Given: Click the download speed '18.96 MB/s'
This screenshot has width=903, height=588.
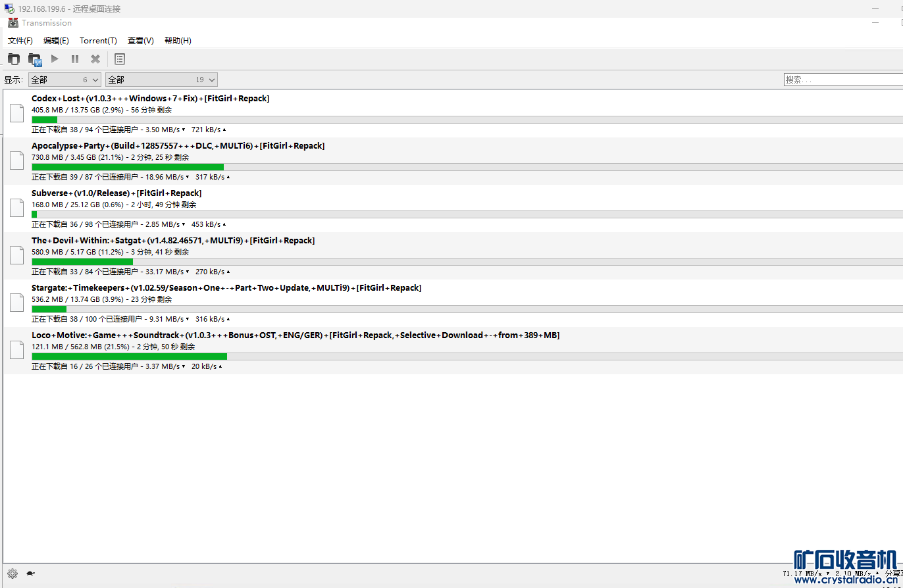Looking at the screenshot, I should [165, 178].
